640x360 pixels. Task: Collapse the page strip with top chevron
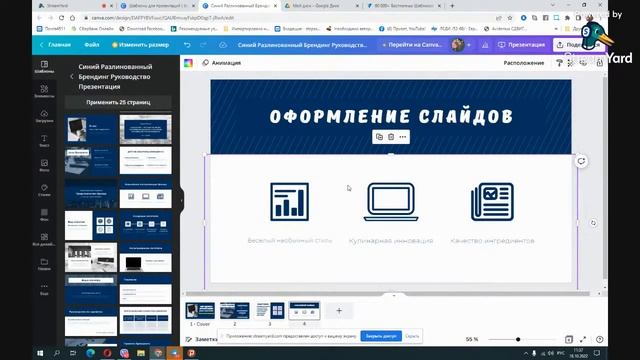tap(393, 295)
